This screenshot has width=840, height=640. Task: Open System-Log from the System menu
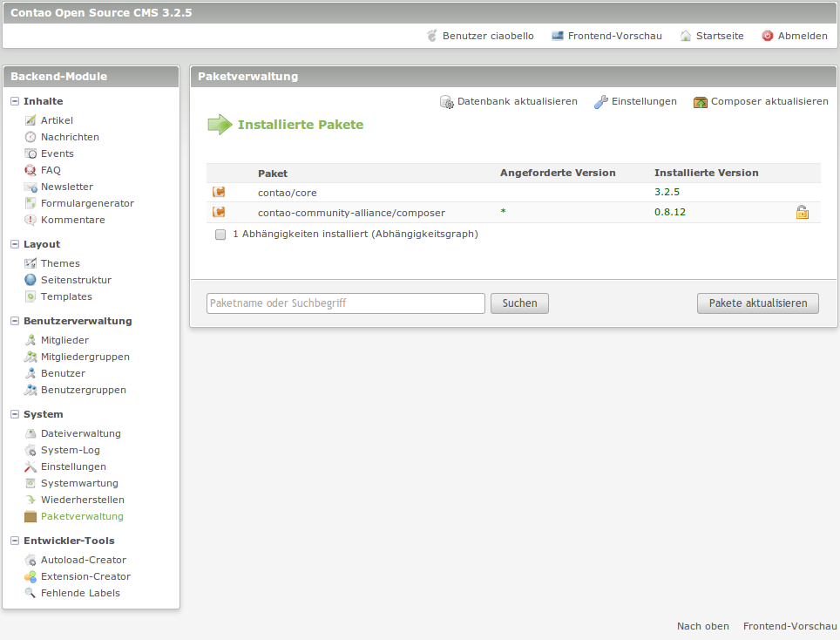coord(70,450)
